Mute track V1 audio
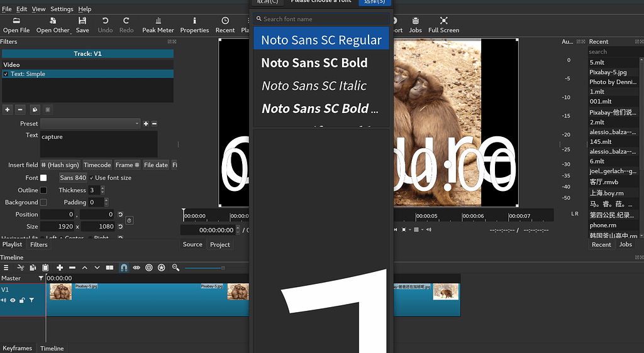Viewport: 644px width, 353px height. click(x=4, y=300)
